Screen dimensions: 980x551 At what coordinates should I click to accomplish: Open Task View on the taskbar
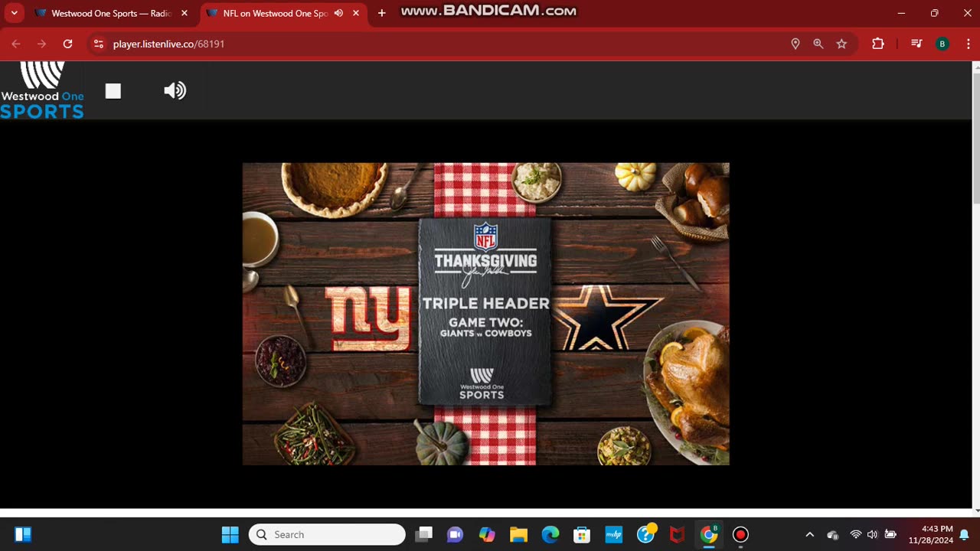tap(423, 534)
